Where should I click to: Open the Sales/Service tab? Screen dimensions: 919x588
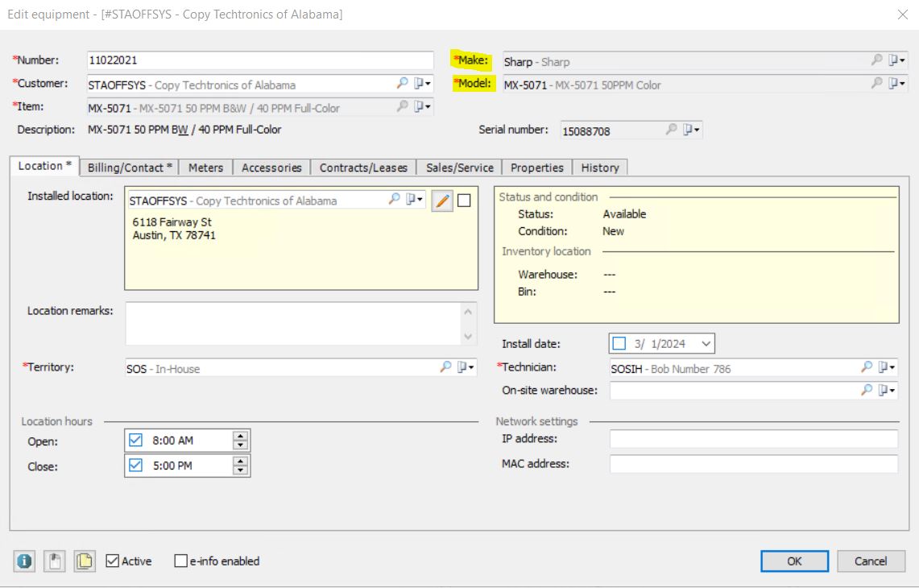click(459, 168)
